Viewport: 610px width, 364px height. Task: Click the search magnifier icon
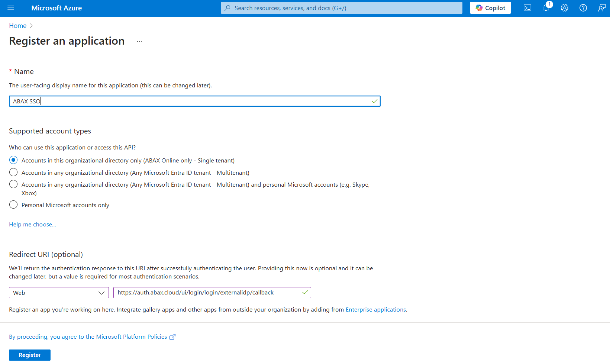coord(227,8)
